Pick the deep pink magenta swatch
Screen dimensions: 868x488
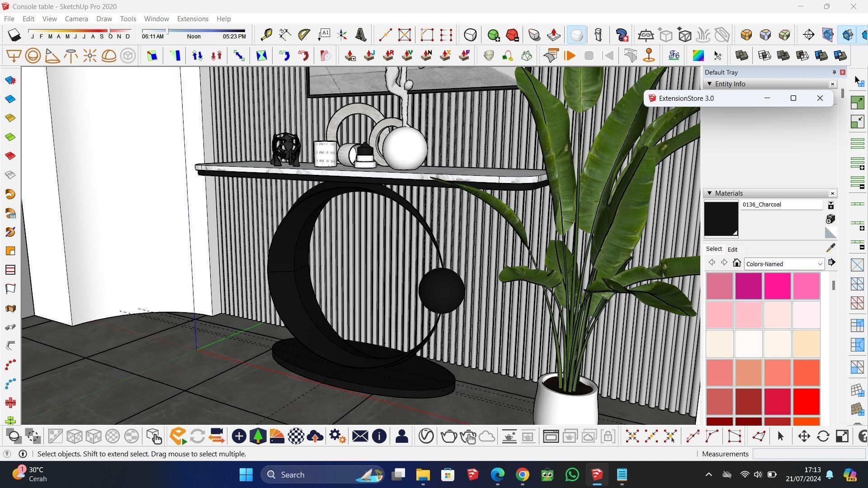click(x=777, y=286)
